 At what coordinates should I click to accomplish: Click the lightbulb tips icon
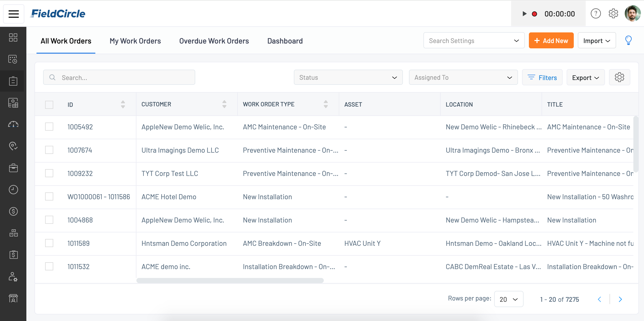coord(628,41)
